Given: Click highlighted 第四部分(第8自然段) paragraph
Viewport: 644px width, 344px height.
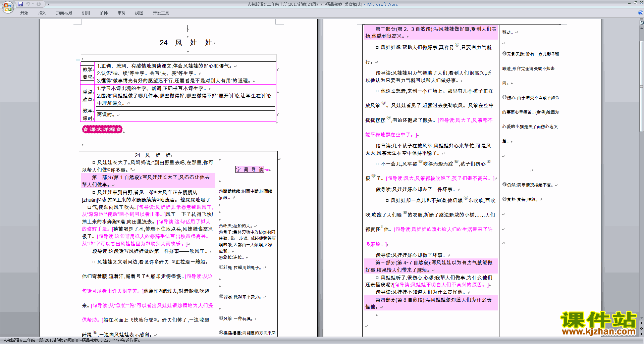Looking at the screenshot, I should pos(431,303).
